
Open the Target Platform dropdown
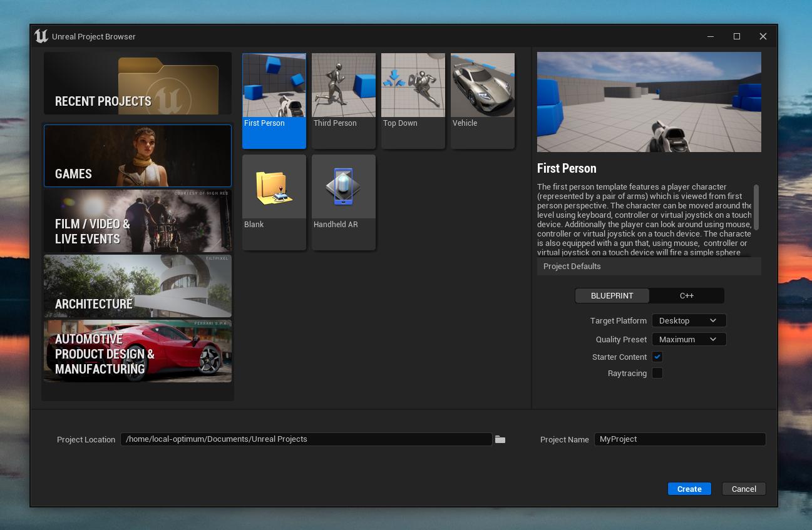[x=689, y=320]
